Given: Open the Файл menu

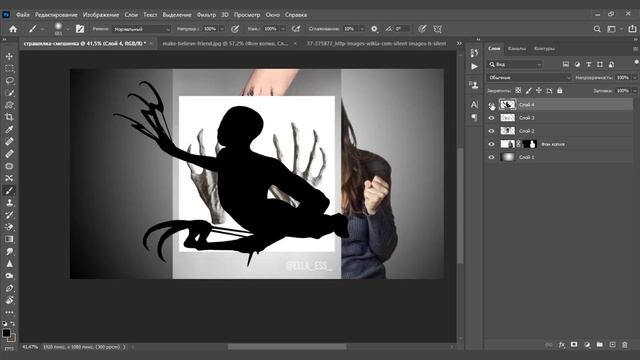Looking at the screenshot, I should pos(23,15).
